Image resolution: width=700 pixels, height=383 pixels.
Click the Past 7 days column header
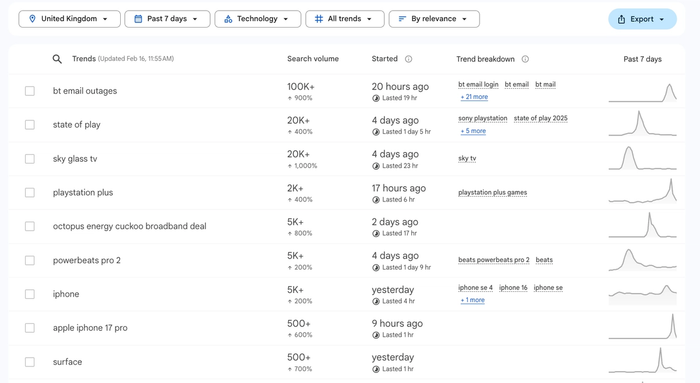[x=642, y=59]
